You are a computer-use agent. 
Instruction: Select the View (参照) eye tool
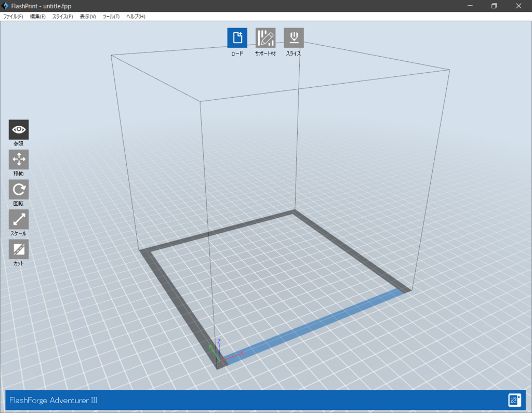(19, 129)
